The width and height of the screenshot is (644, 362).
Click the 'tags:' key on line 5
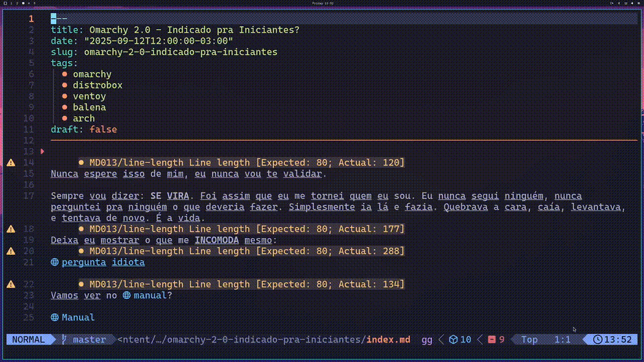coord(64,63)
